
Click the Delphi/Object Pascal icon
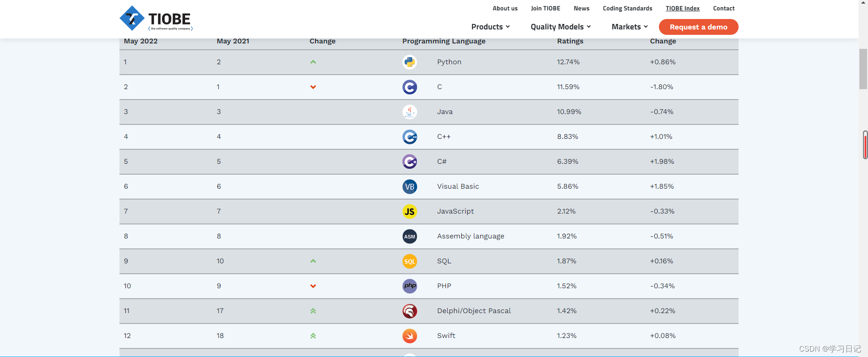tap(410, 311)
